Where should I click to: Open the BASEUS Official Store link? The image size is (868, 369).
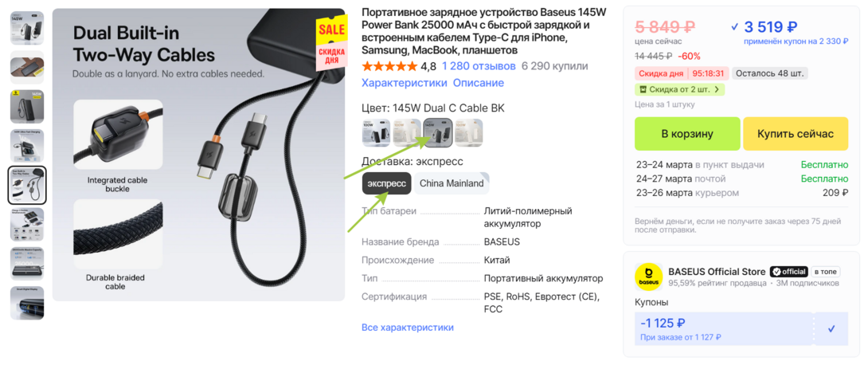[717, 272]
